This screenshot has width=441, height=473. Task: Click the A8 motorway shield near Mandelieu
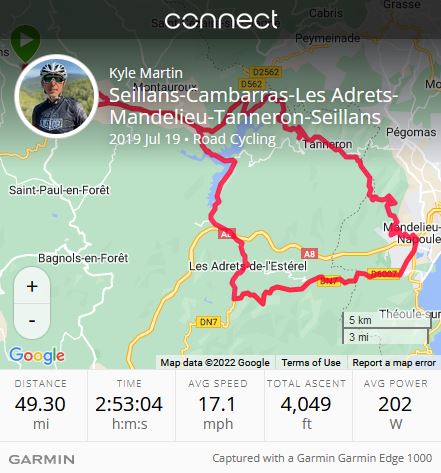(x=309, y=254)
